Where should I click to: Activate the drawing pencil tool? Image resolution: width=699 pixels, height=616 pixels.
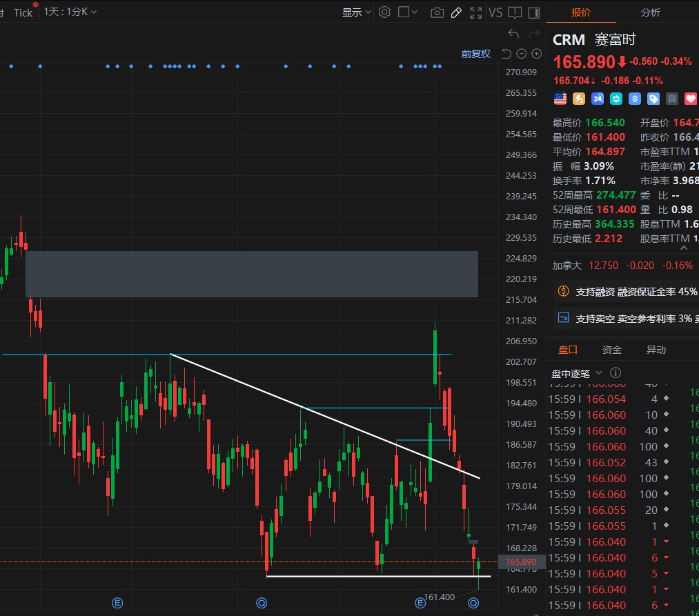tap(456, 12)
